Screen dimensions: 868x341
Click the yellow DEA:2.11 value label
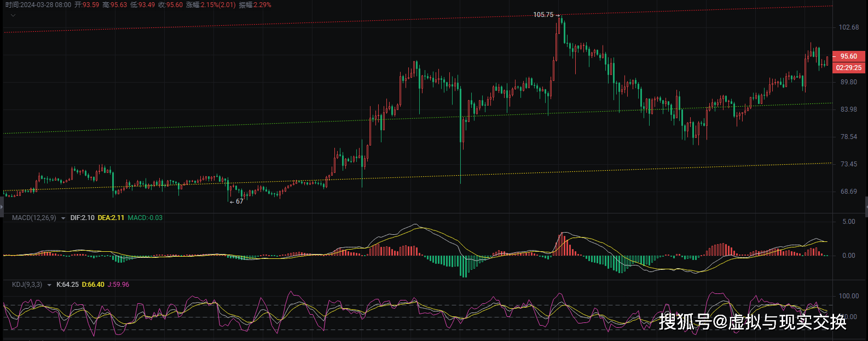111,218
